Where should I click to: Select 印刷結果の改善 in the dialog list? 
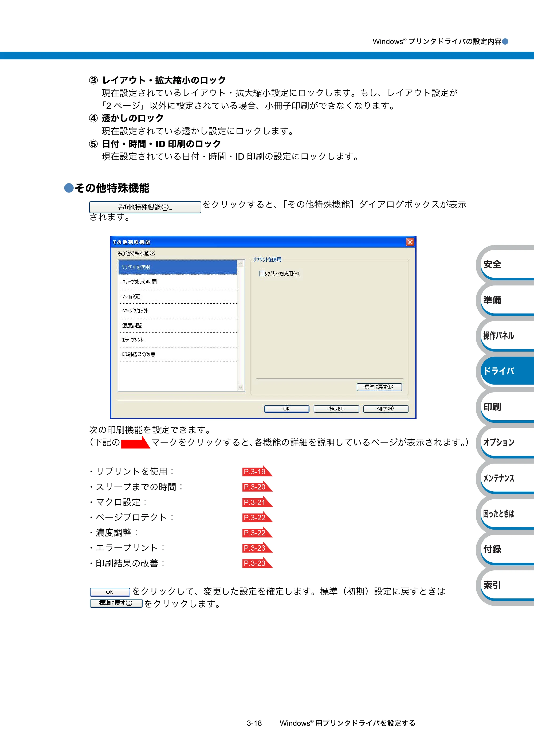point(178,354)
